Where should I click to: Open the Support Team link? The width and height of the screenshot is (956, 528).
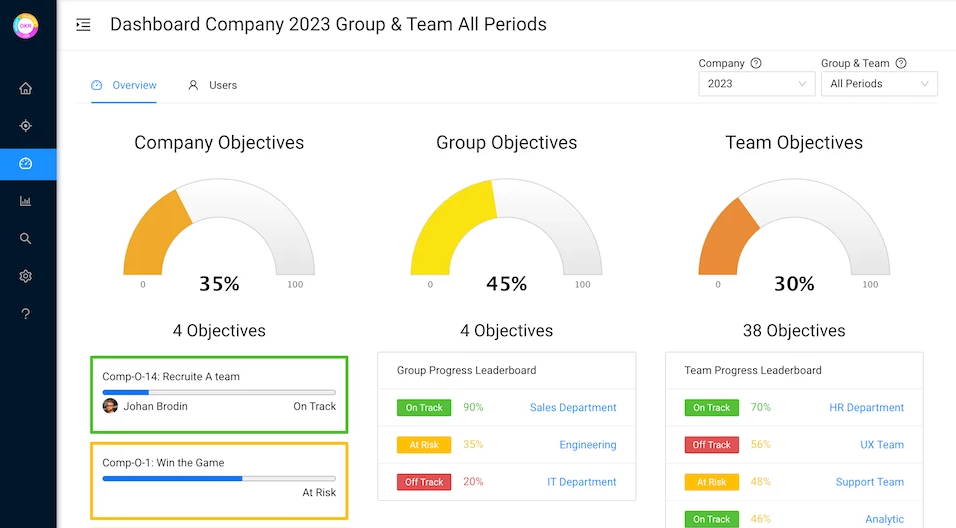869,482
